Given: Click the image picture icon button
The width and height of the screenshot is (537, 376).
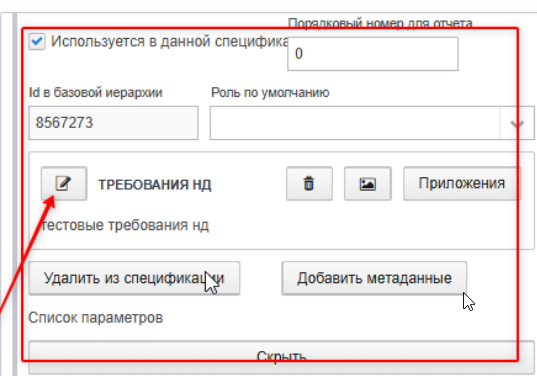Looking at the screenshot, I should click(368, 184).
